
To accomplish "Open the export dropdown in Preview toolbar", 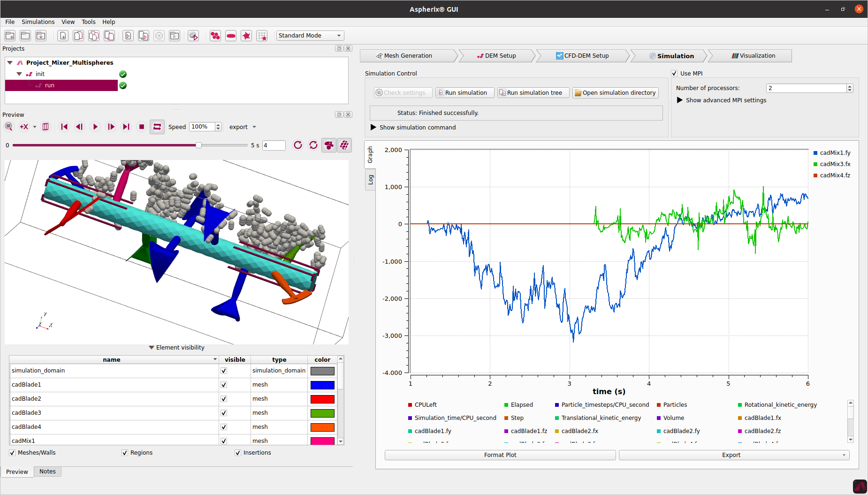I will [243, 127].
